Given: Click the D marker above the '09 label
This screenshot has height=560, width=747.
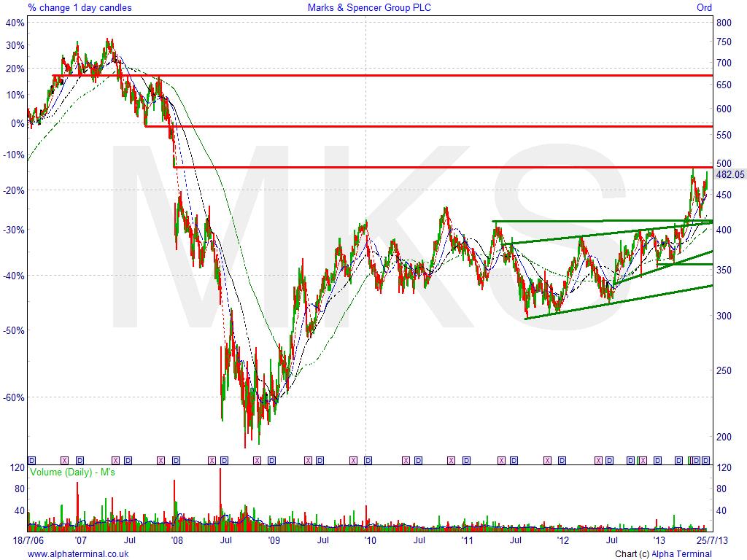Looking at the screenshot, I should click(272, 460).
